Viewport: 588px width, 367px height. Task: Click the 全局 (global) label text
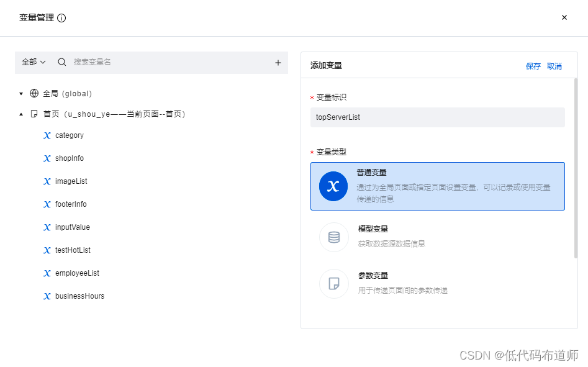[68, 93]
